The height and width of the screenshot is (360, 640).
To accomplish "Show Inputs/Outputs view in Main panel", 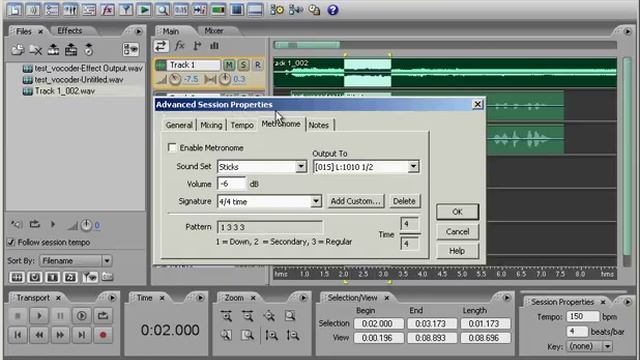I will click(x=161, y=46).
